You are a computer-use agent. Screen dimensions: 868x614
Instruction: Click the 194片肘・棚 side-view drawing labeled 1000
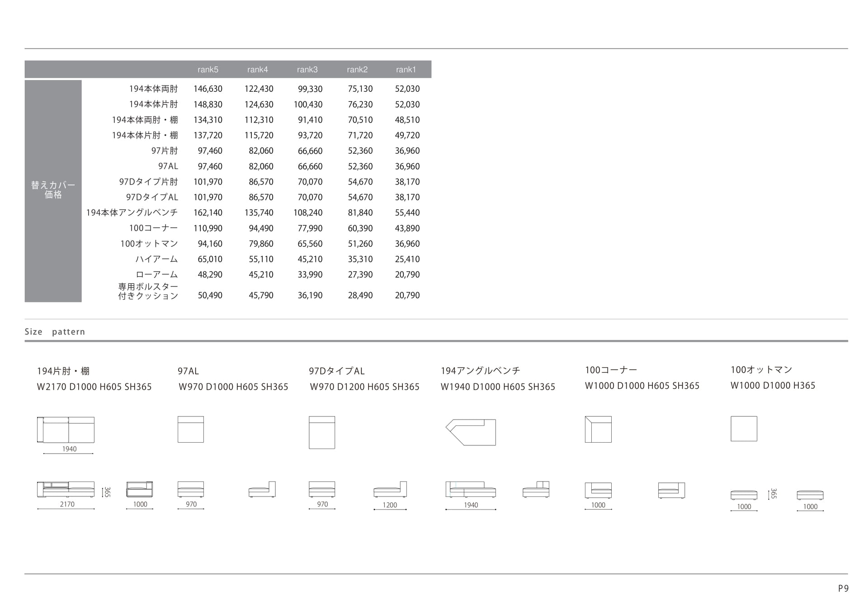tap(140, 489)
